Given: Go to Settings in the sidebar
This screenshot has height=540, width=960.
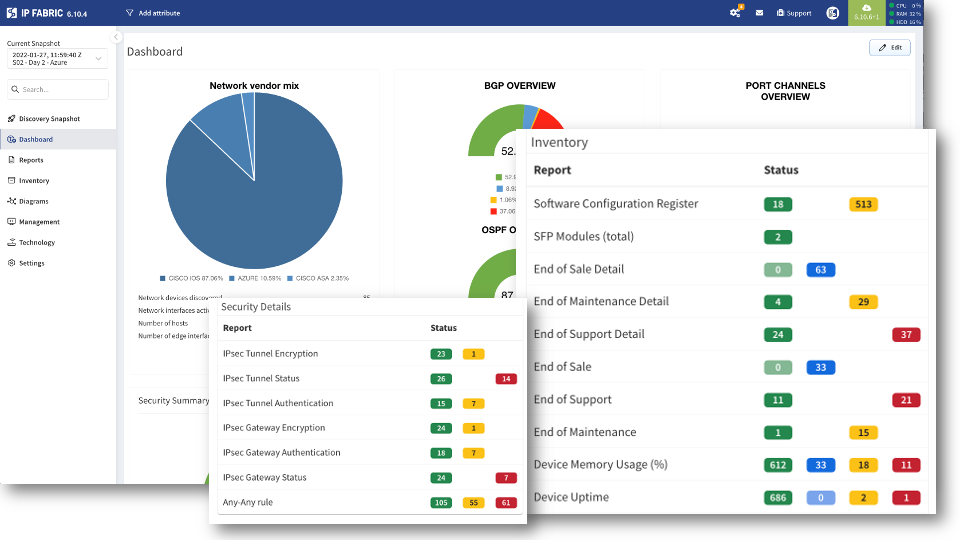Looking at the screenshot, I should pos(31,263).
